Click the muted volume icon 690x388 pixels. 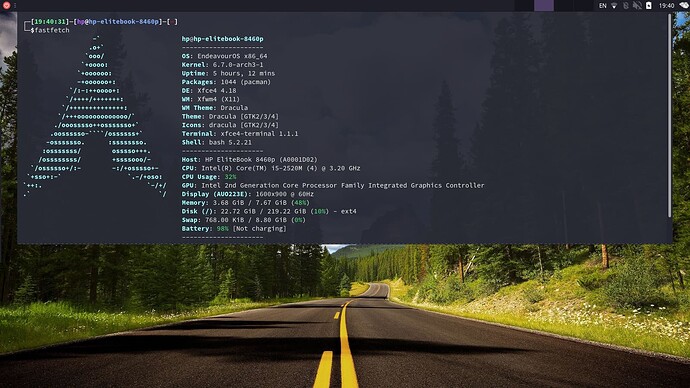637,6
